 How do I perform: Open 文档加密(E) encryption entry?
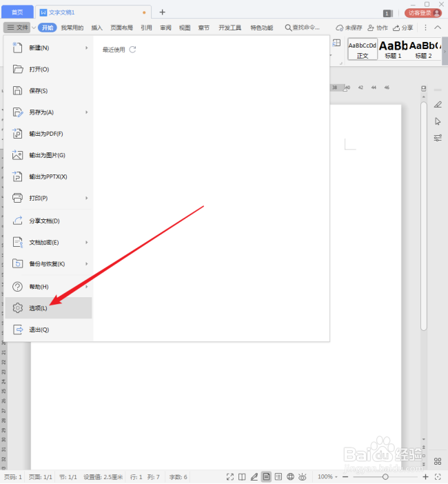[x=48, y=242]
